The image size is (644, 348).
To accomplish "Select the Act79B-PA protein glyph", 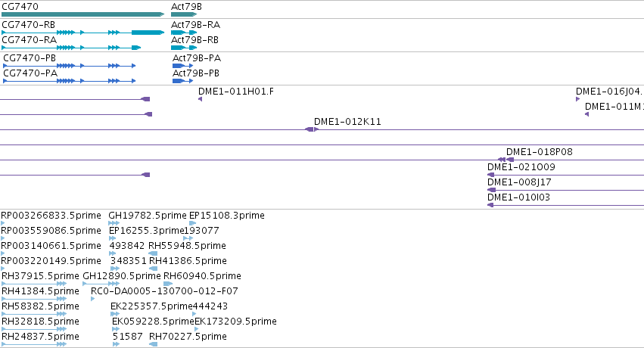I will click(x=182, y=66).
